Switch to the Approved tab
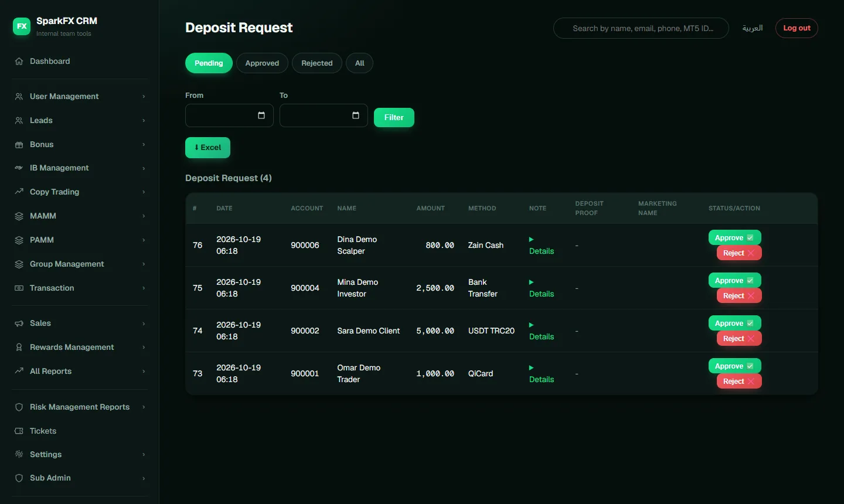This screenshot has width=844, height=504. 262,63
